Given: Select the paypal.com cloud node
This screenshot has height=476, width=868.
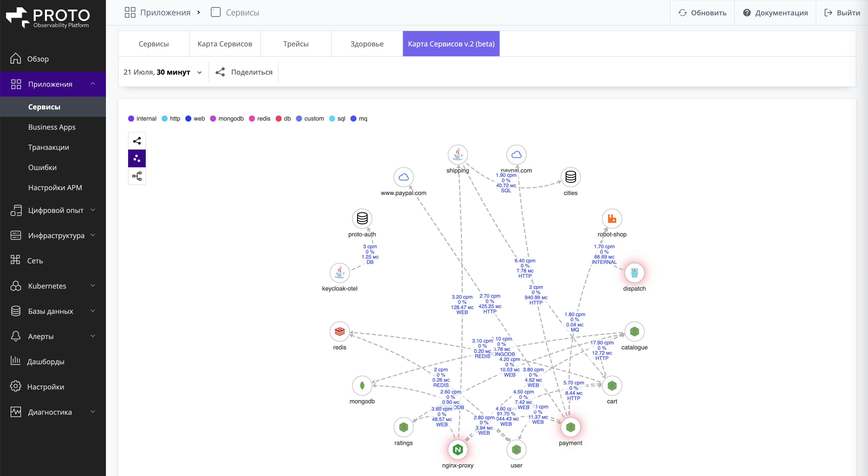Looking at the screenshot, I should coord(516,154).
